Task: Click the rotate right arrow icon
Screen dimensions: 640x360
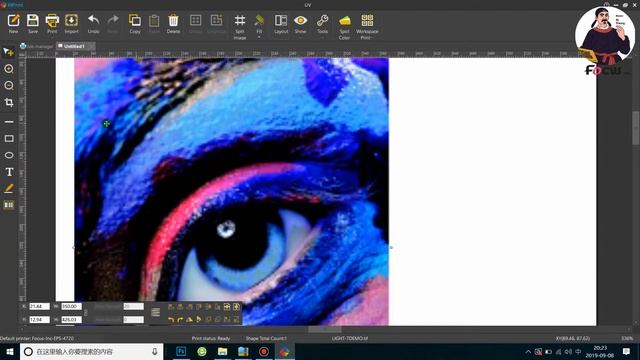Action: point(180,320)
